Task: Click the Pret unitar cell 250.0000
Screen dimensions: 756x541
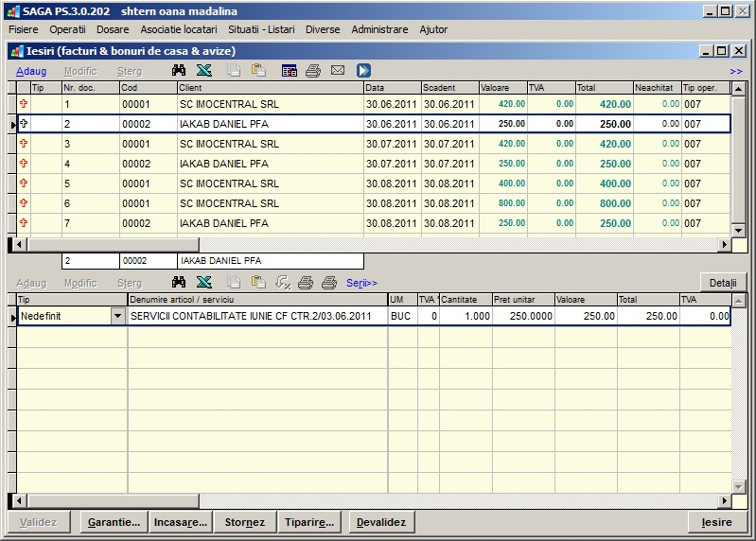Action: click(x=523, y=316)
